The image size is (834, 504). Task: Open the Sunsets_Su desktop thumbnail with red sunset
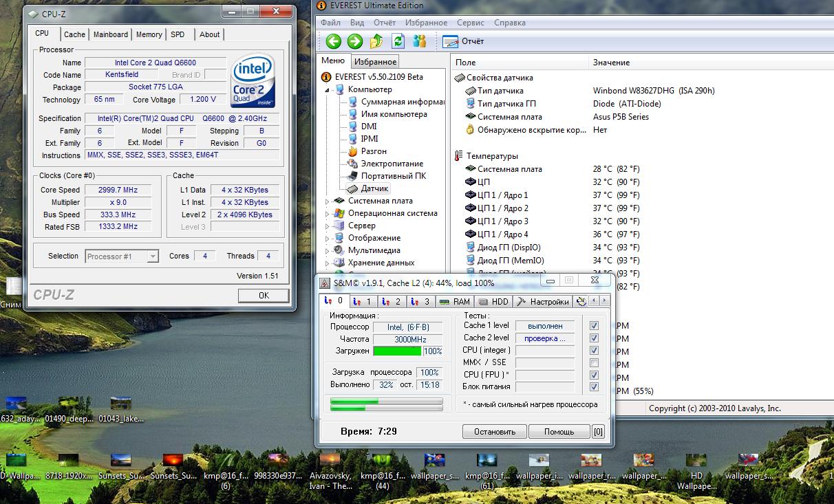click(x=173, y=460)
